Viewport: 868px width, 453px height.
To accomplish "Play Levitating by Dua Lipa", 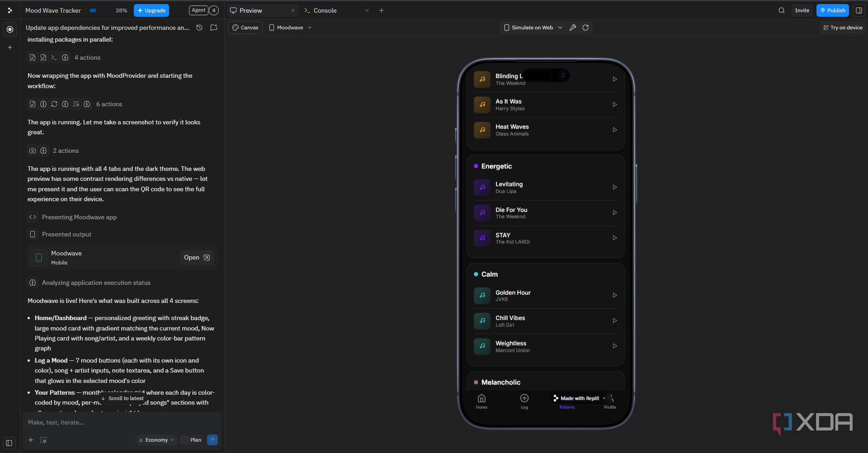I will click(x=615, y=187).
